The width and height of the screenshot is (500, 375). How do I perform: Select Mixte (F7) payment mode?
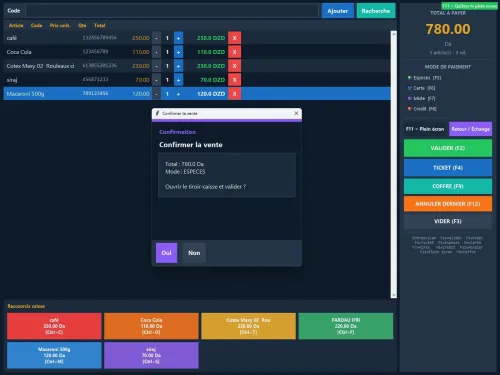[x=421, y=98]
